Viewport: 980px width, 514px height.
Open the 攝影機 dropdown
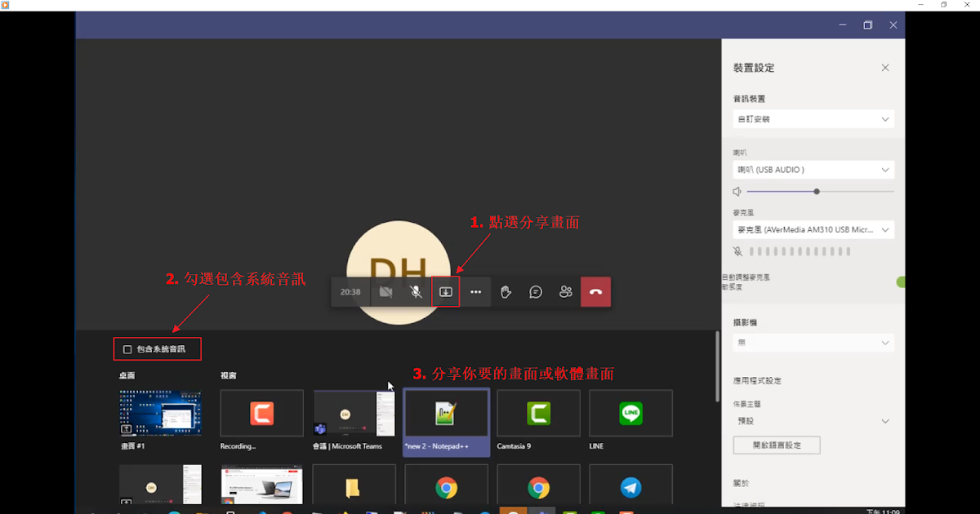(813, 343)
